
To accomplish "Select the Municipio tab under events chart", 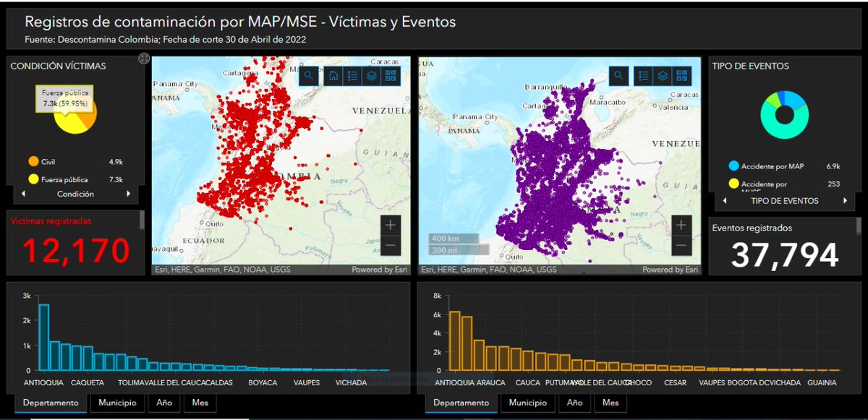I will 528,403.
